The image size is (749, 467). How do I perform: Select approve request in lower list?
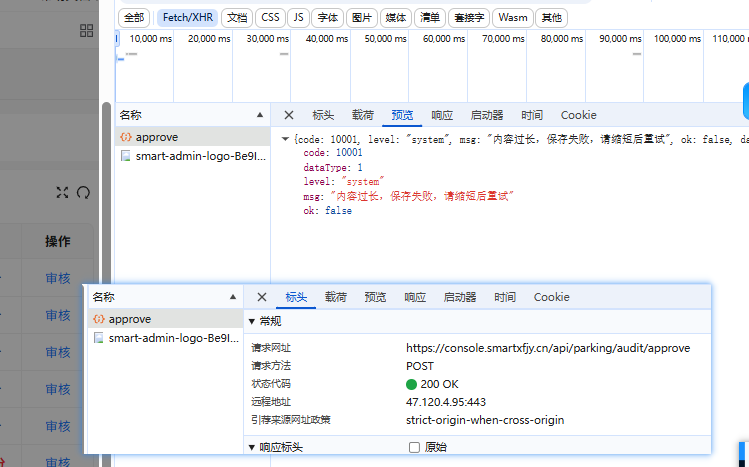pos(166,319)
